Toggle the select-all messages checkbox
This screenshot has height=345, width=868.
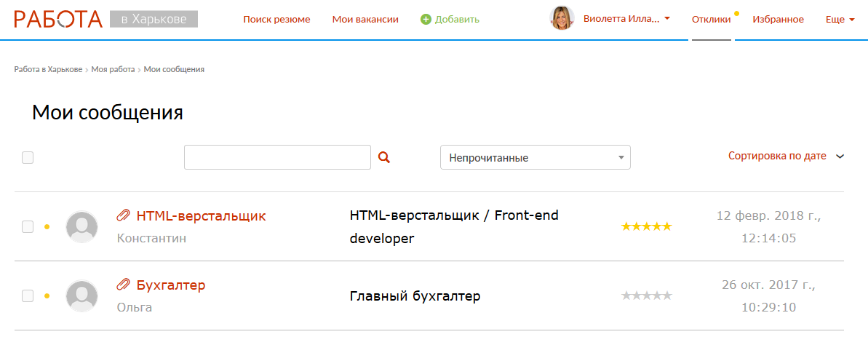tap(28, 157)
